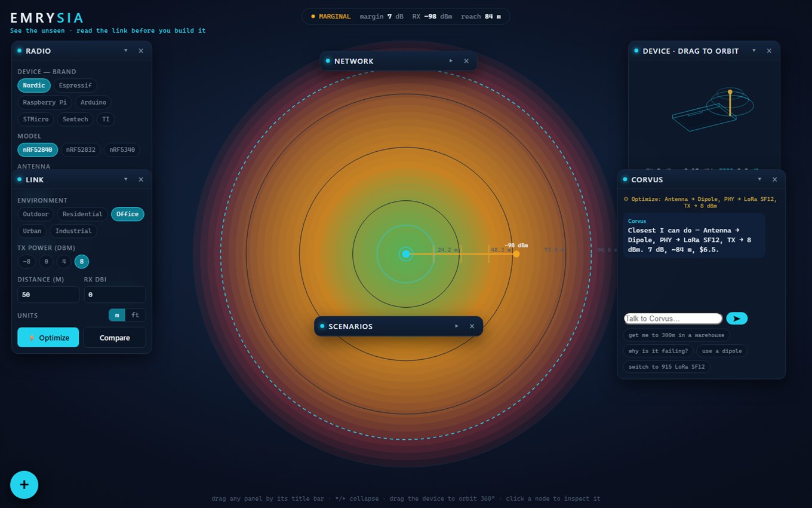The height and width of the screenshot is (508, 812).
Task: Select model nRF52840
Action: [x=38, y=150]
